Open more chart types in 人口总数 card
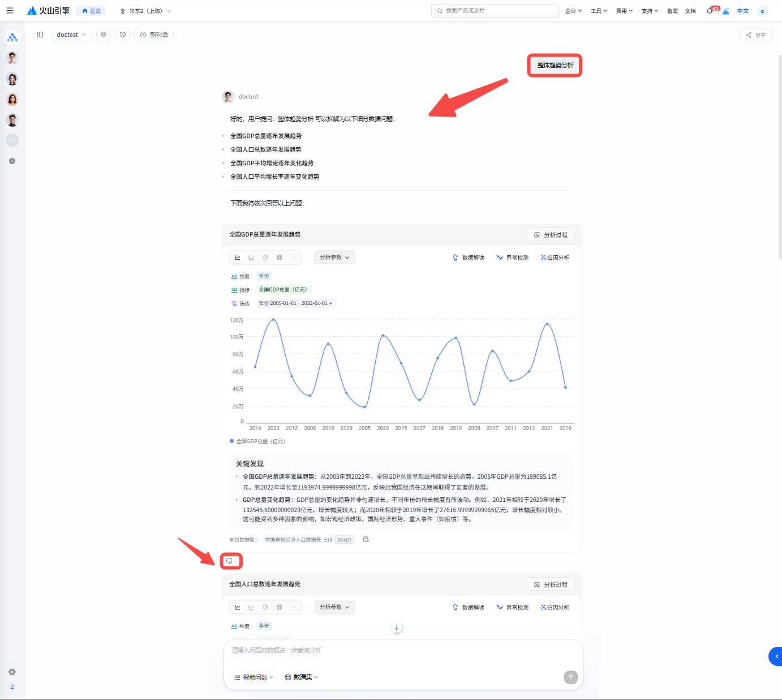Screen dimensions: 782x700 click(x=294, y=607)
